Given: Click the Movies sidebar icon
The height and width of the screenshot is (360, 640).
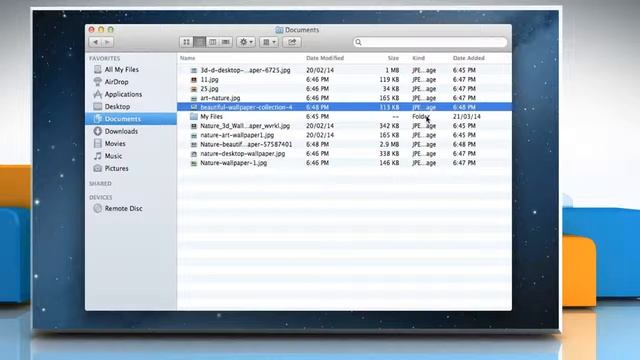Looking at the screenshot, I should pyautogui.click(x=98, y=144).
